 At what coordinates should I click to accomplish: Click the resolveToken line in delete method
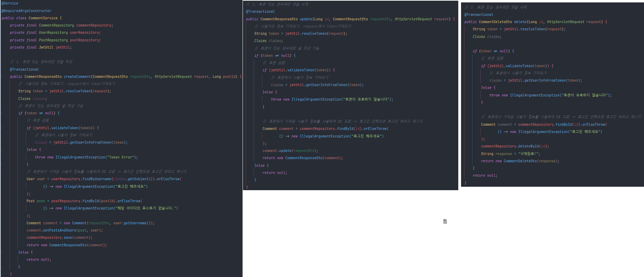coord(519,29)
